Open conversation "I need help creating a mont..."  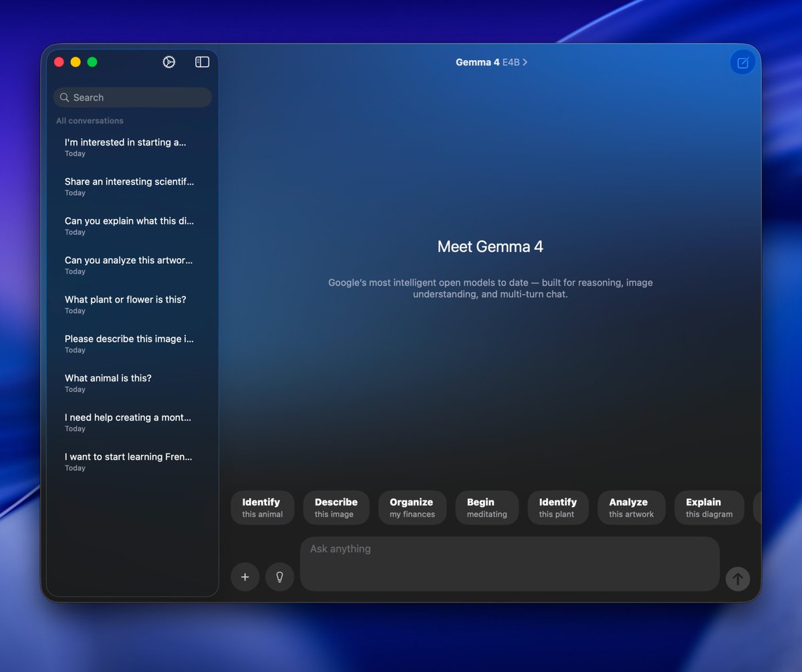pyautogui.click(x=132, y=423)
